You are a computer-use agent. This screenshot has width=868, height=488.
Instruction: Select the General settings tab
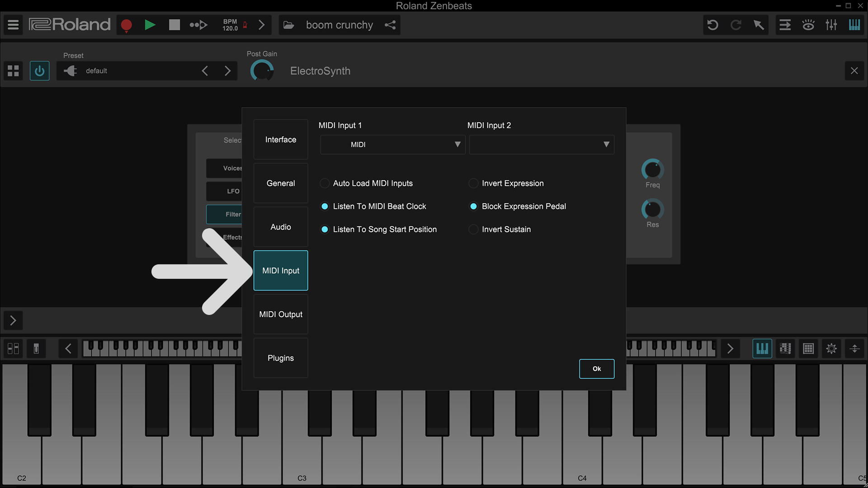280,183
